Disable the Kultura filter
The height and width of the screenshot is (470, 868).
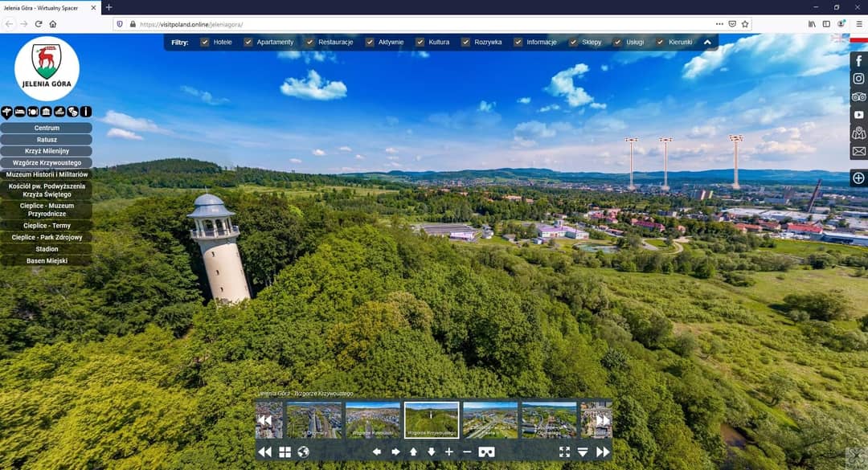coord(420,42)
